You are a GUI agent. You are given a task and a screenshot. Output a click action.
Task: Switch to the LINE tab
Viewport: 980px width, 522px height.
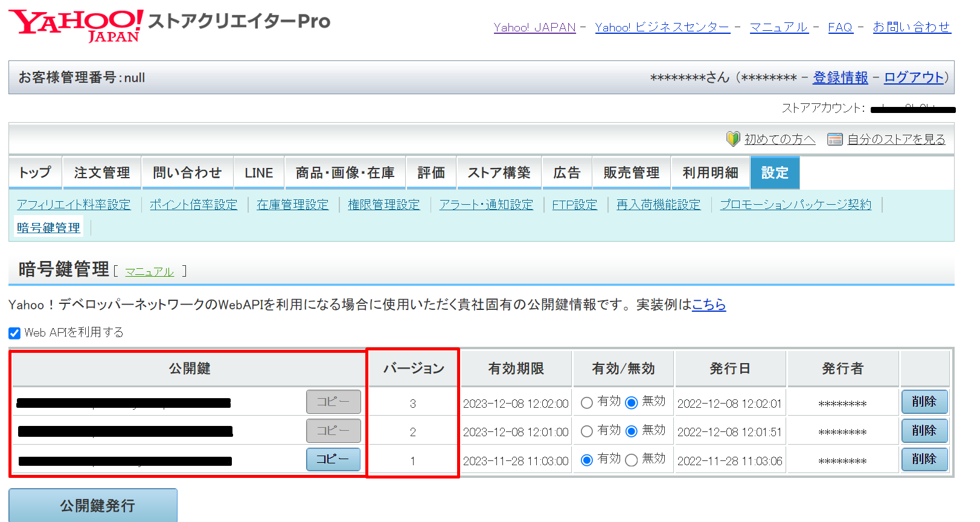click(259, 173)
